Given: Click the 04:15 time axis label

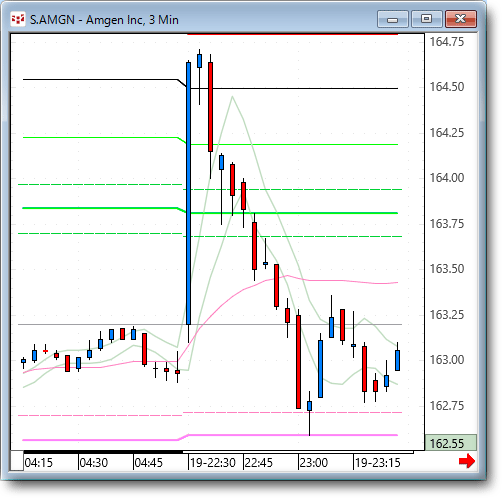Looking at the screenshot, I should coord(39,463).
